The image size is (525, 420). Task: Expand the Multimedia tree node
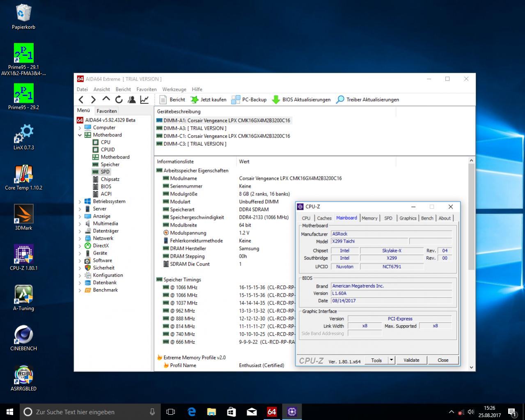point(80,224)
